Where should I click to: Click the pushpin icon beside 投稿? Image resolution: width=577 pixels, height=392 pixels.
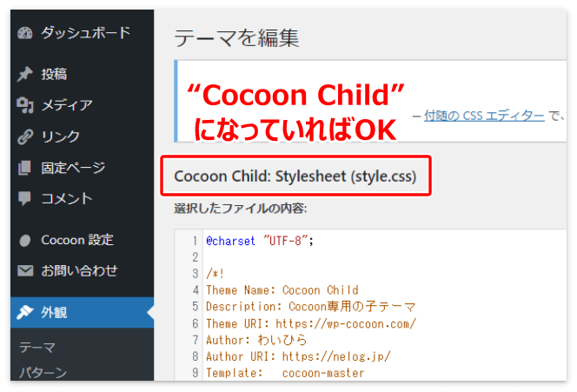25,74
